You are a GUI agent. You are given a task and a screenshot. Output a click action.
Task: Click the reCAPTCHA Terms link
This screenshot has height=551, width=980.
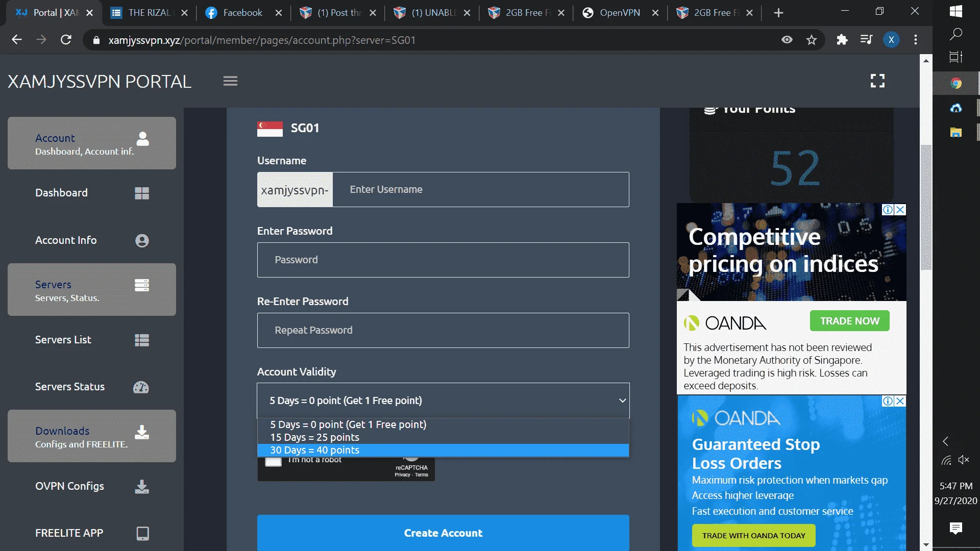click(x=422, y=475)
